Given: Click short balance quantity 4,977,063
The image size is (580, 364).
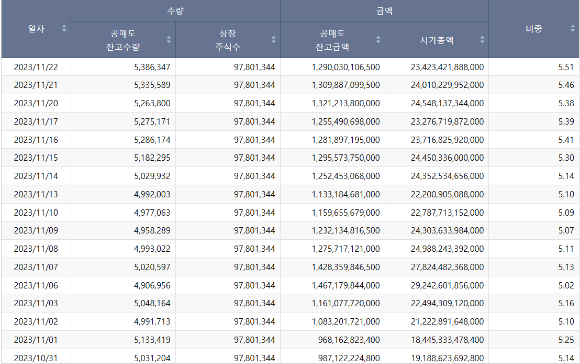Looking at the screenshot, I should click(x=152, y=213).
